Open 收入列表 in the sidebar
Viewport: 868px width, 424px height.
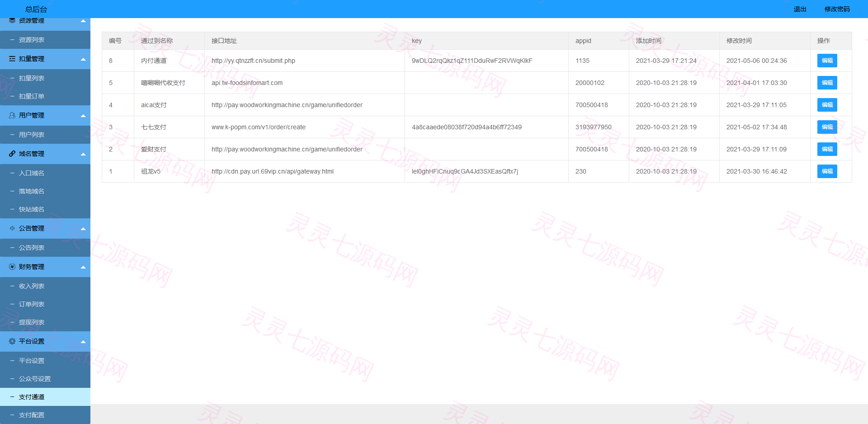pos(45,286)
